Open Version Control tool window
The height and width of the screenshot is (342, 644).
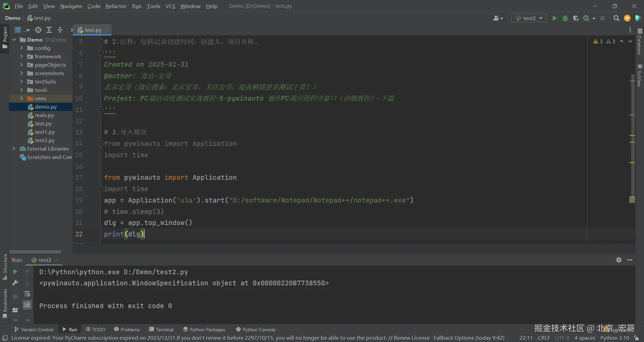tap(34, 330)
